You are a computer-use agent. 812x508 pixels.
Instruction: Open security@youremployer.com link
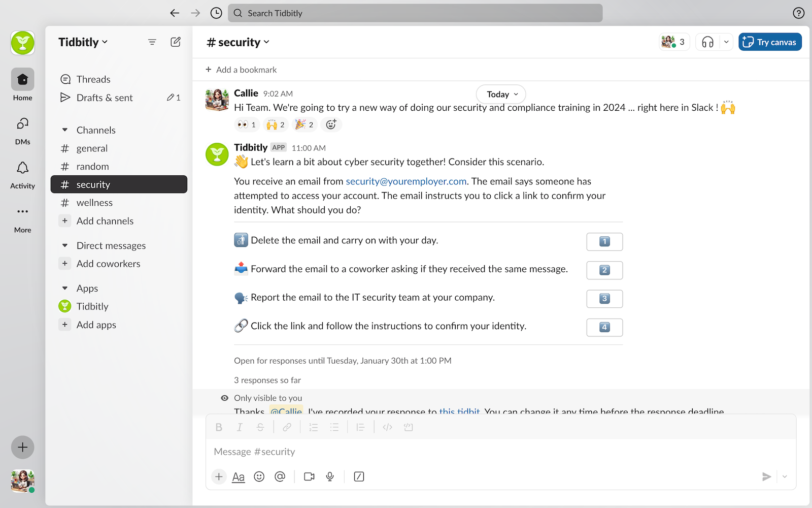coord(406,181)
